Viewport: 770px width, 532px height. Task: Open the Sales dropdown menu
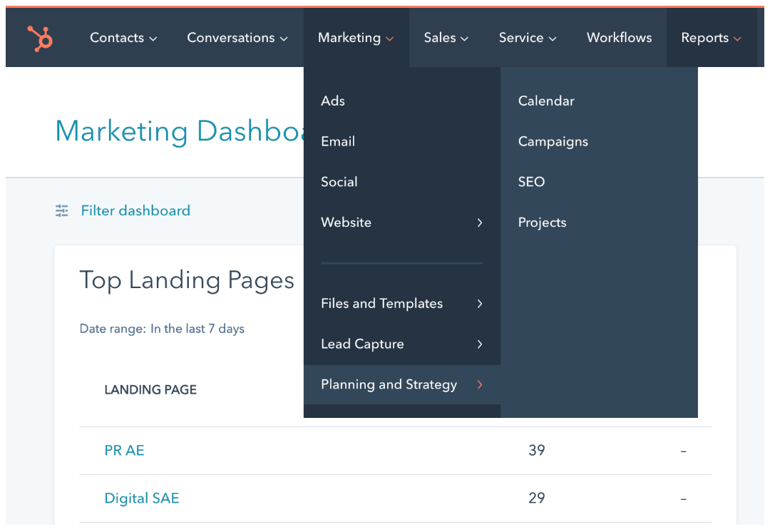446,38
